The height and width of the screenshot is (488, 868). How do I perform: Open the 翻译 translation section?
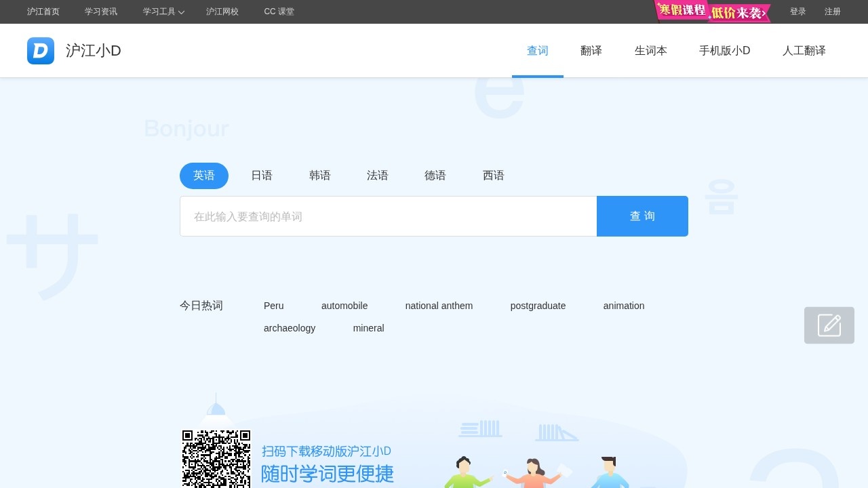591,50
